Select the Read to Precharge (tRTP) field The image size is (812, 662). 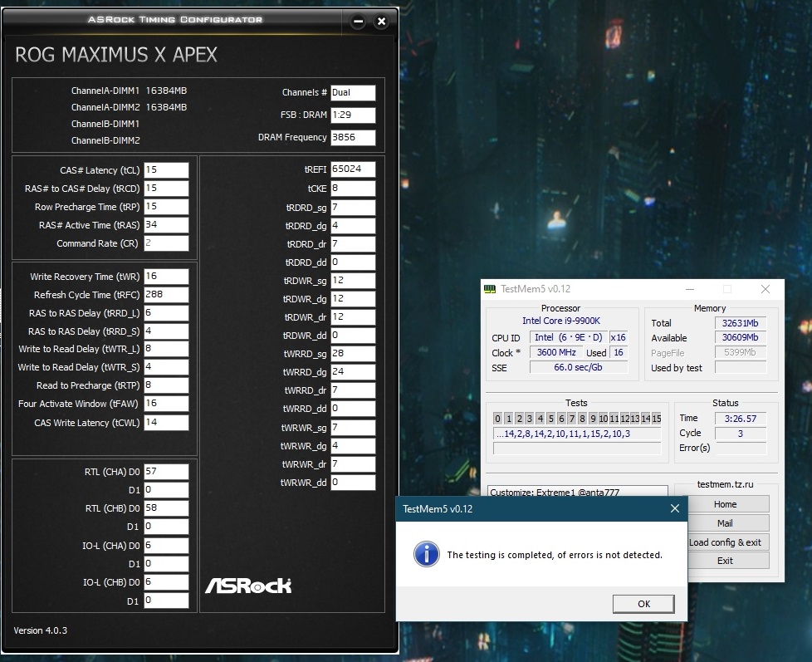click(x=166, y=385)
